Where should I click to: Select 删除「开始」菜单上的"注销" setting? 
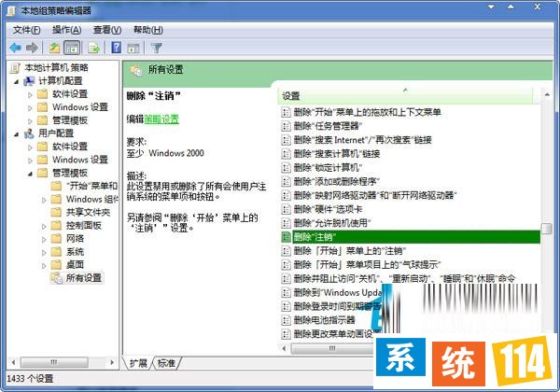pos(350,251)
